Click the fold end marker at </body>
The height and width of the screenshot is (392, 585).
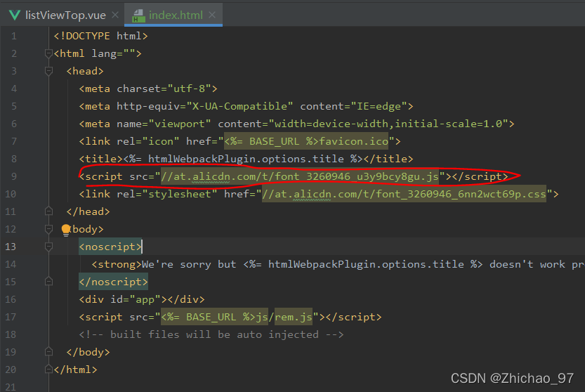pyautogui.click(x=48, y=352)
